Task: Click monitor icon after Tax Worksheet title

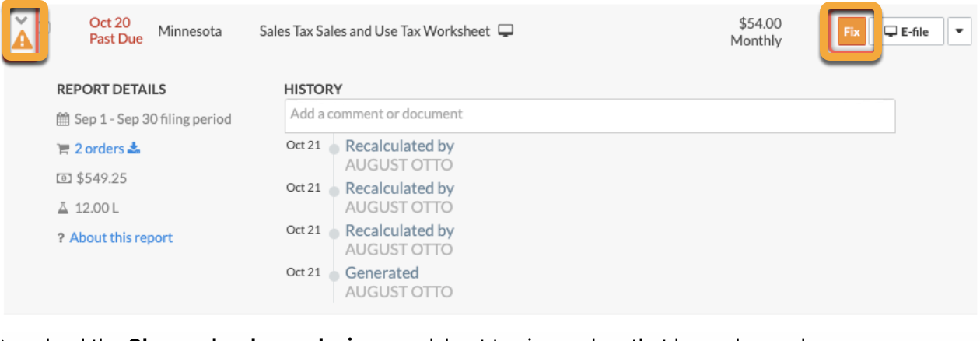Action: [x=506, y=31]
